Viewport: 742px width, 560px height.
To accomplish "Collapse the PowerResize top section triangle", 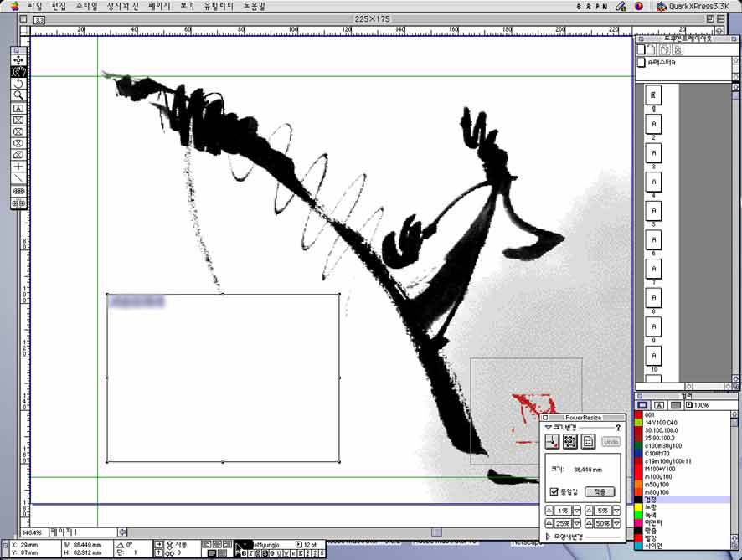I will (x=549, y=427).
